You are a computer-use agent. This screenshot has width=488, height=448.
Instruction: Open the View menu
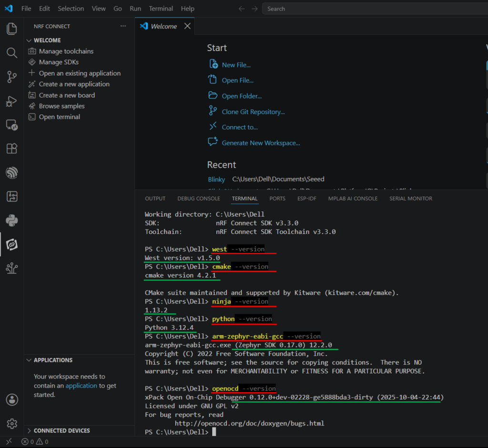point(99,9)
